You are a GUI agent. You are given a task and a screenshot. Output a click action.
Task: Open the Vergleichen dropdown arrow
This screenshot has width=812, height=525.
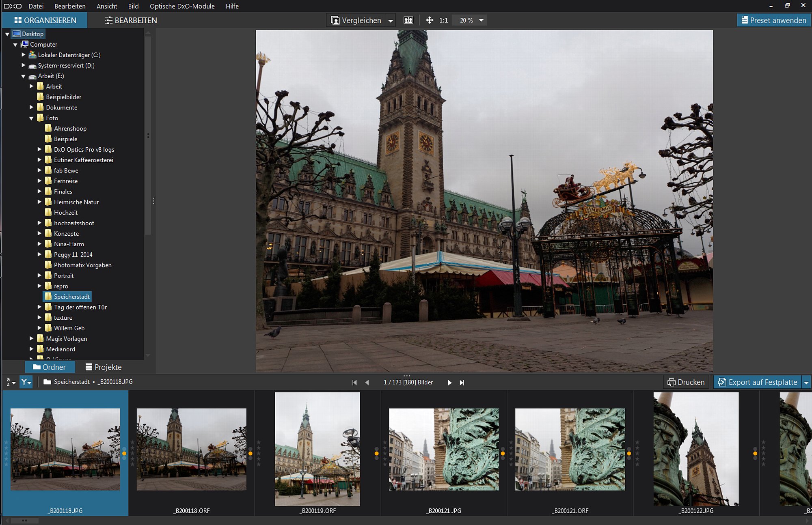point(391,20)
